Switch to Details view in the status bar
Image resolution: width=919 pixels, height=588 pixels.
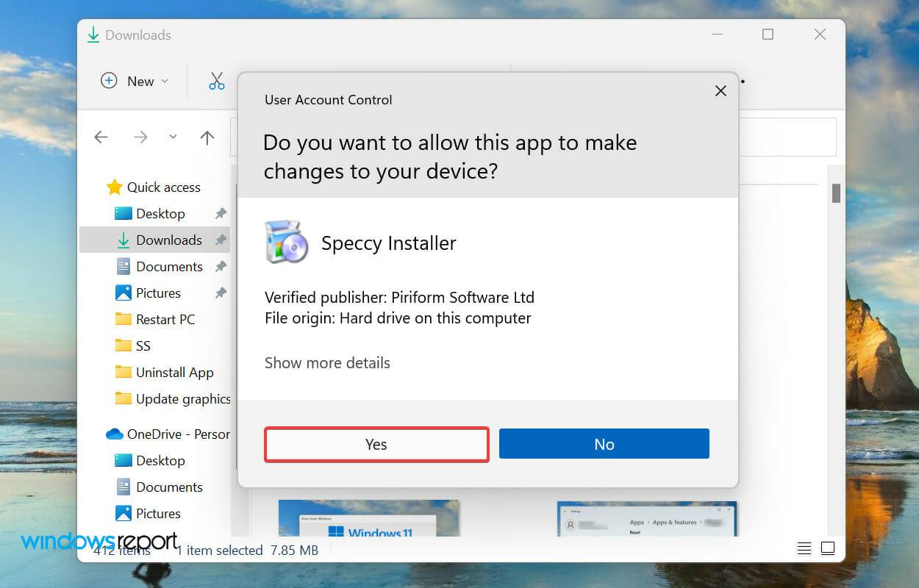[804, 548]
